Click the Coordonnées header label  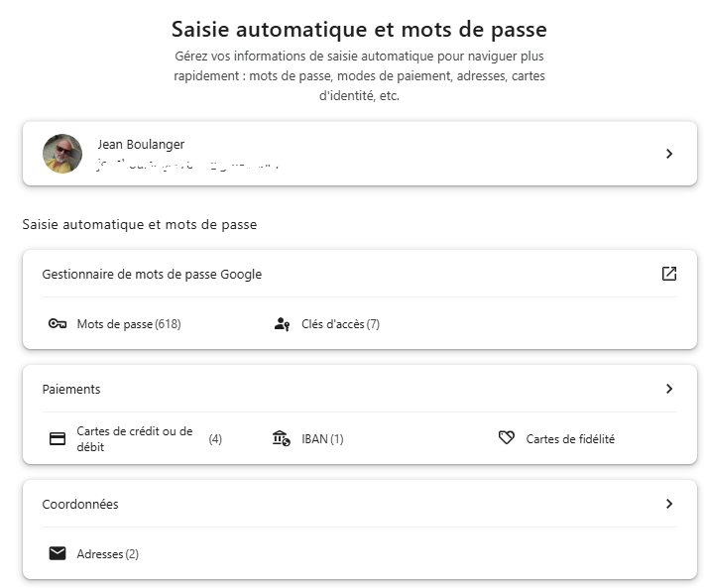(80, 504)
